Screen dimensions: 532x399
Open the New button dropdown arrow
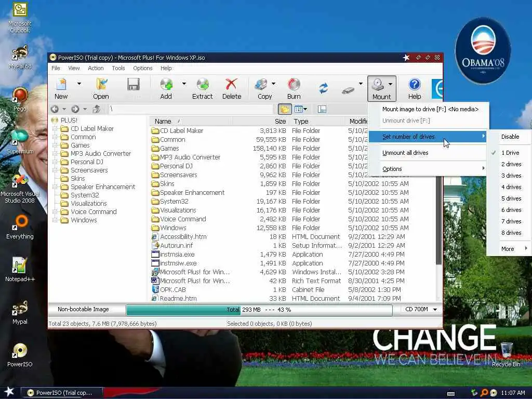tap(79, 84)
